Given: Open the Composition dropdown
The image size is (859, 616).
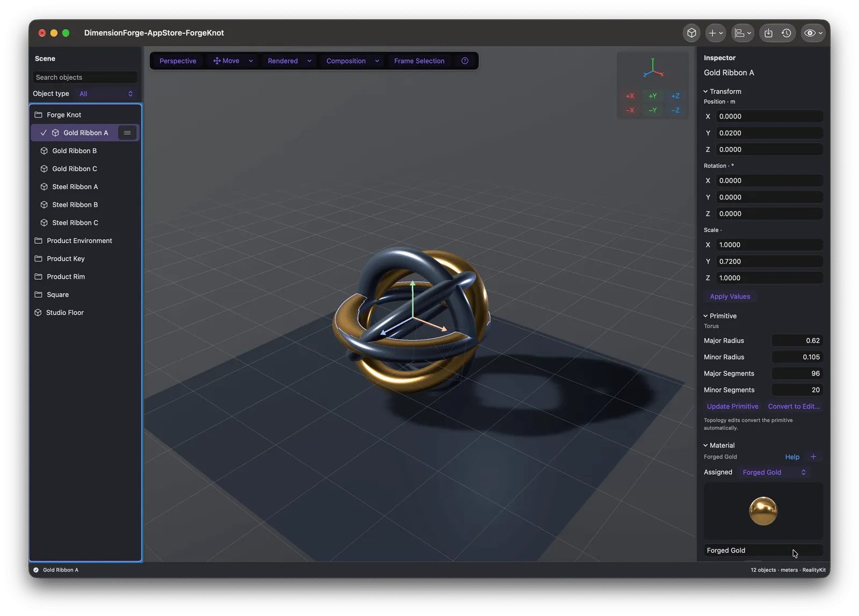Looking at the screenshot, I should coord(353,61).
